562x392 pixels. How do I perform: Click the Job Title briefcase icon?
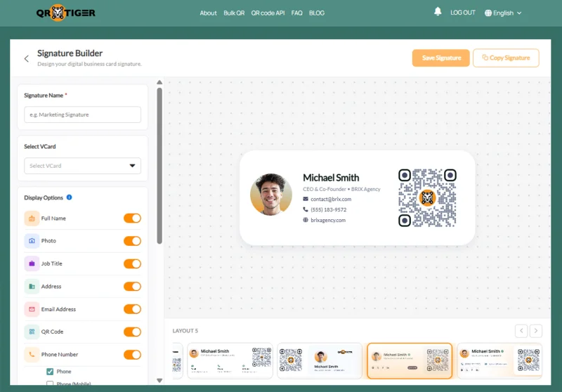(32, 263)
